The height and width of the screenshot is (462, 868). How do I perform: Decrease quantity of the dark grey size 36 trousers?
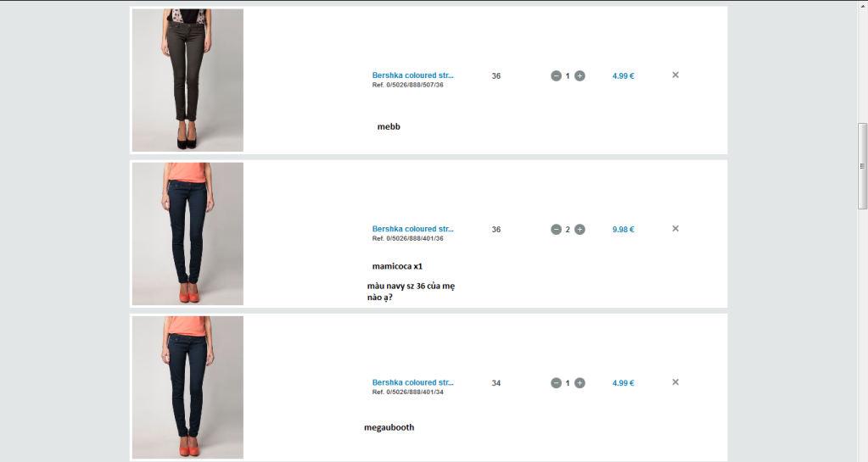[556, 75]
